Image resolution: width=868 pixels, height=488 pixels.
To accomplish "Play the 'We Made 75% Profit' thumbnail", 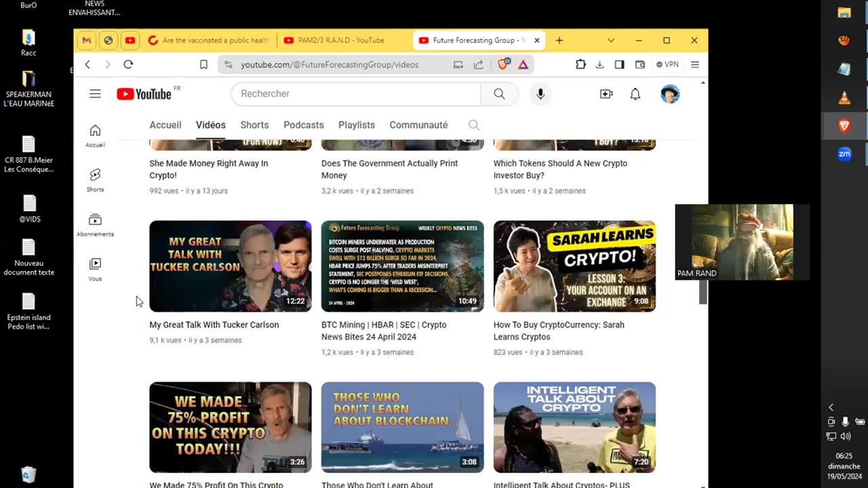I will tap(231, 428).
